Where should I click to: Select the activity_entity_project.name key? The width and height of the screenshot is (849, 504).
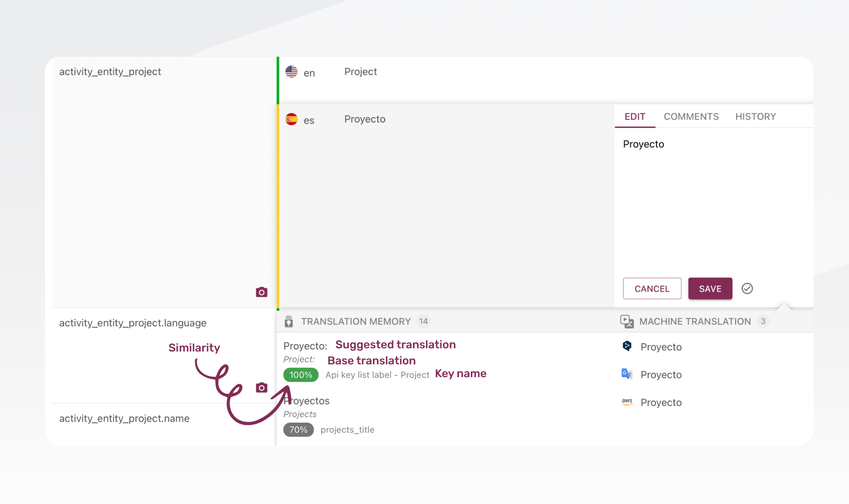point(124,418)
